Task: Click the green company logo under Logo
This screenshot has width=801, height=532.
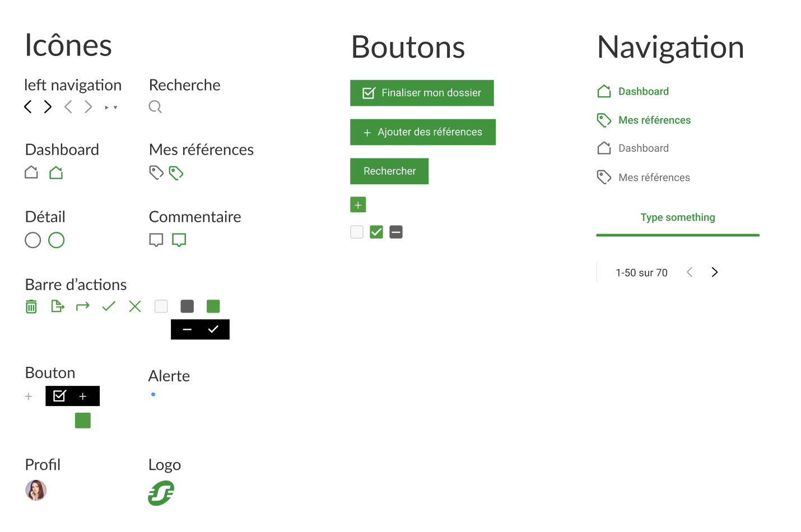Action: coord(161,493)
